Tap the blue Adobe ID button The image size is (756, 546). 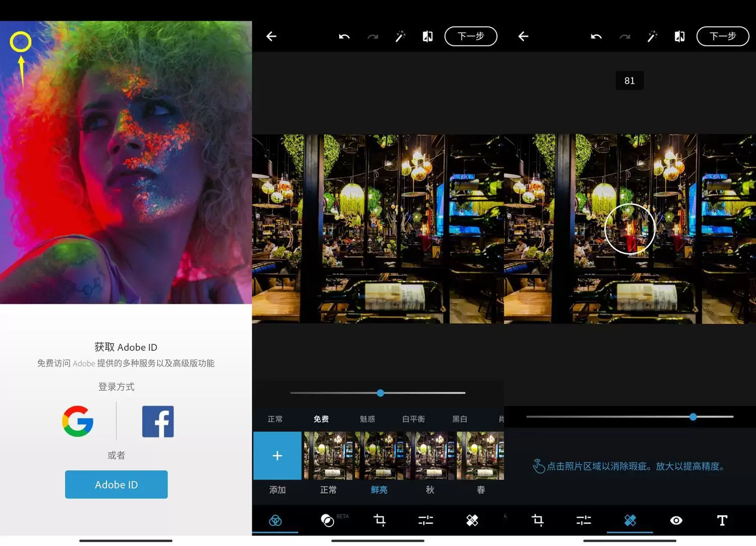[116, 484]
